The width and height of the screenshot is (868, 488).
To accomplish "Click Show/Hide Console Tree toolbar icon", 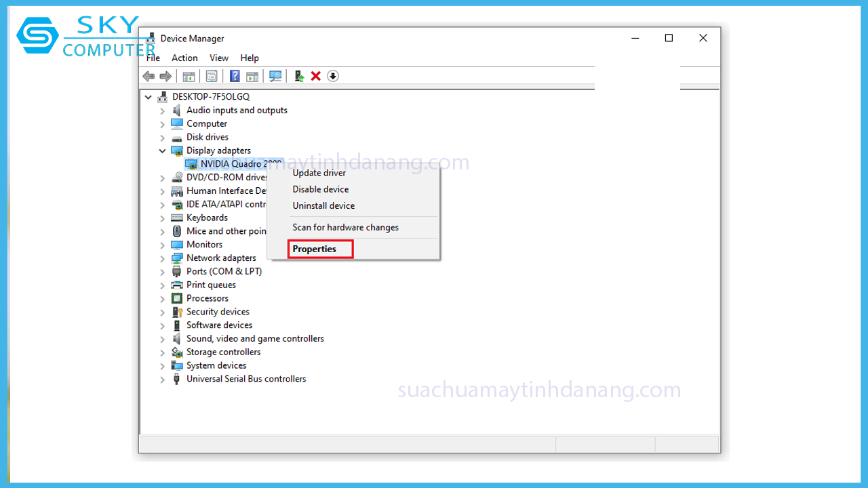I will pos(189,76).
